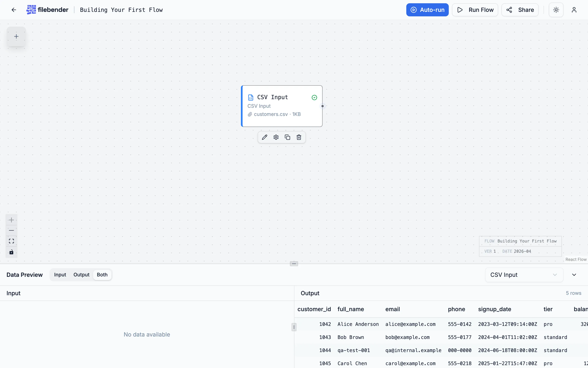
Task: Toggle canvas interactivity lock icon
Action: [x=11, y=252]
